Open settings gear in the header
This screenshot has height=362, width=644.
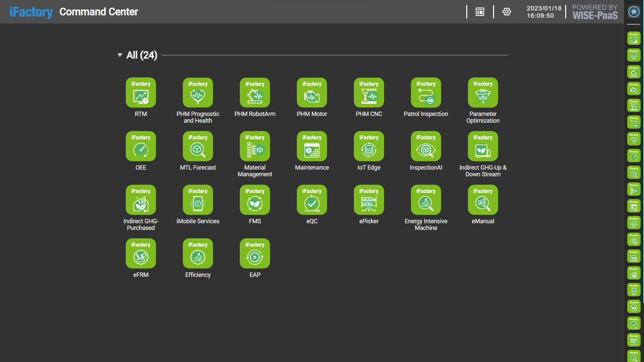pyautogui.click(x=507, y=12)
